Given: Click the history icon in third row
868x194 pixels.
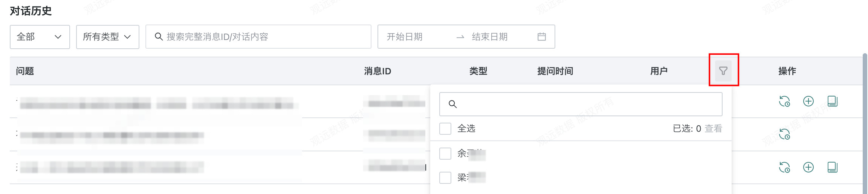Looking at the screenshot, I should pyautogui.click(x=784, y=167).
